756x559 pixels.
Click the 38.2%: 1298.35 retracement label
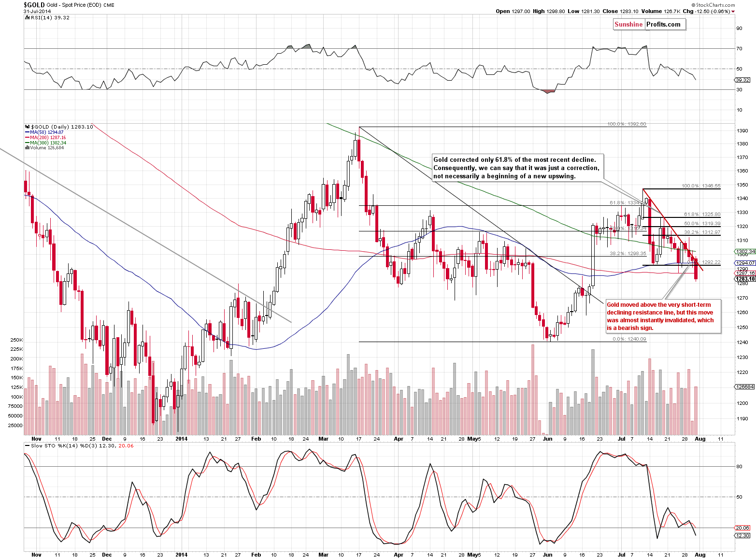(628, 253)
